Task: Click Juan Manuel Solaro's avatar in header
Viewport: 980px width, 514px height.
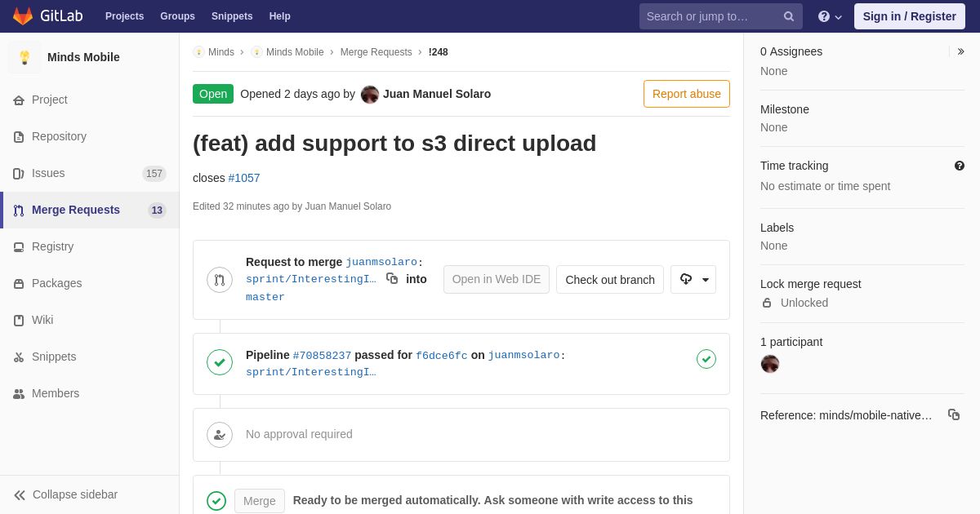Action: 370,95
